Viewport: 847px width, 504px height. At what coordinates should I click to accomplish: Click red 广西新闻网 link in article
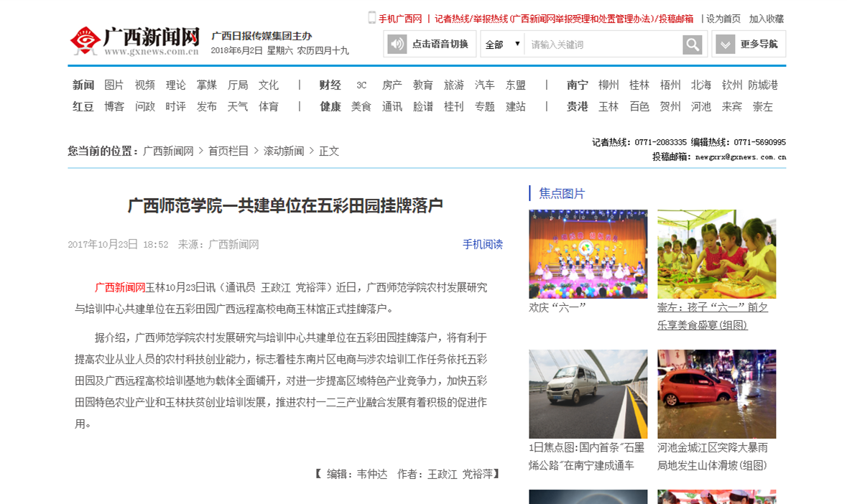[120, 288]
